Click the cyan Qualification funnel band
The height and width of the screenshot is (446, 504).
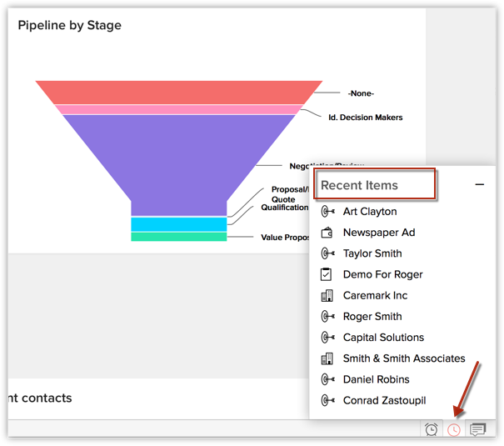click(x=178, y=224)
